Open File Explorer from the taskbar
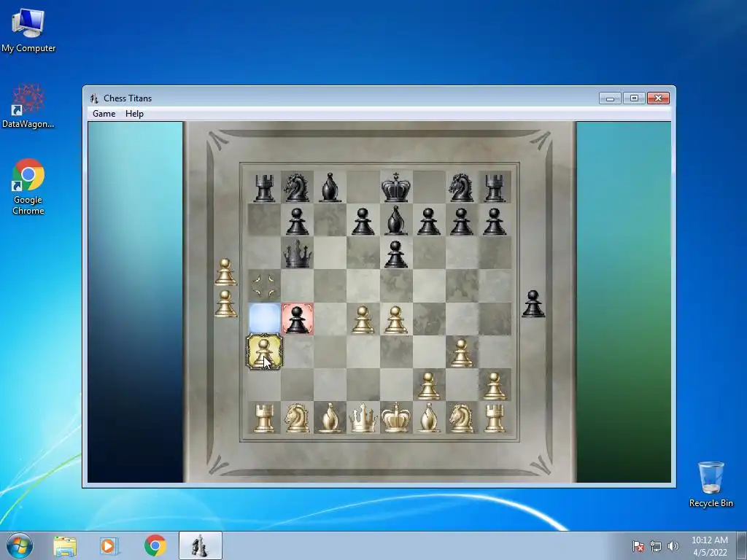 click(65, 546)
